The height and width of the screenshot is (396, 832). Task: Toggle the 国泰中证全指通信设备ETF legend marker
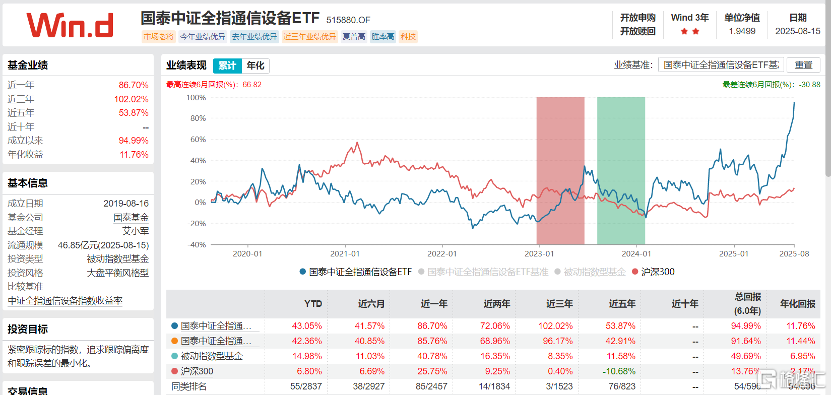coord(303,272)
